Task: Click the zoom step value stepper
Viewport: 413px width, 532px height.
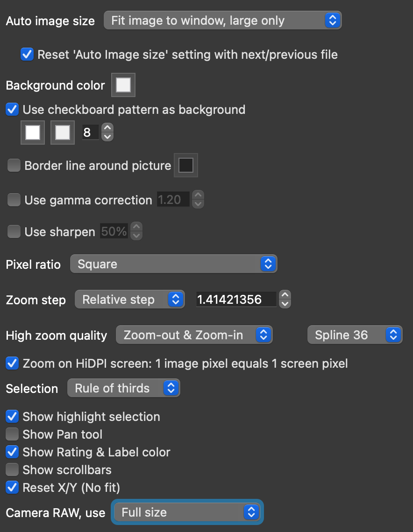Action: click(285, 300)
